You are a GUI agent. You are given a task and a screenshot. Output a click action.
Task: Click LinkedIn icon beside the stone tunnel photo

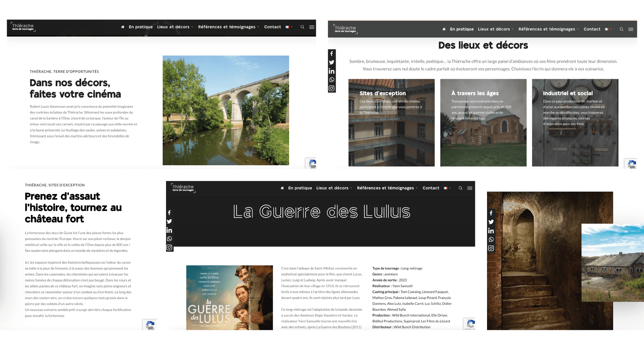click(x=491, y=231)
